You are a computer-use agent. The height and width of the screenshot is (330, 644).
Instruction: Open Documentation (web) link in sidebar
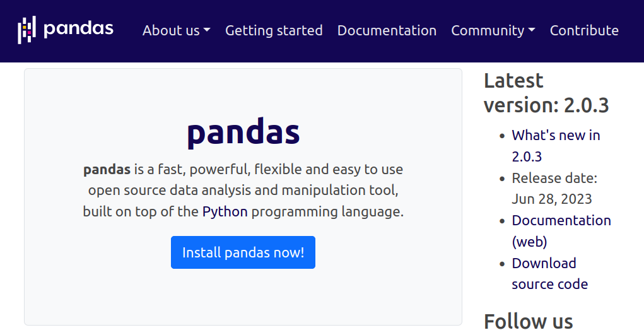tap(561, 231)
